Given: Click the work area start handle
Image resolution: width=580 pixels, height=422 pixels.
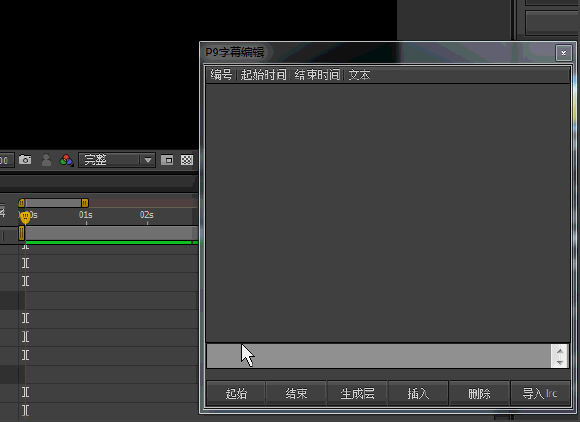Looking at the screenshot, I should pos(21,203).
